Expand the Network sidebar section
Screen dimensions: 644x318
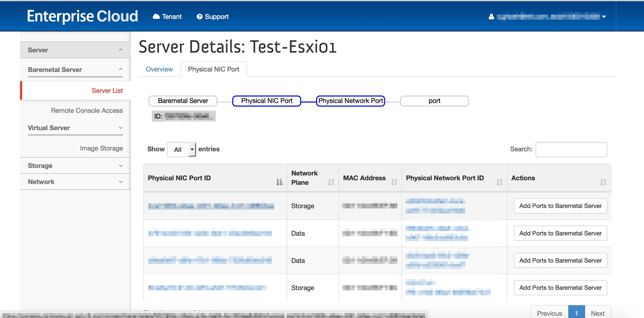tap(121, 182)
